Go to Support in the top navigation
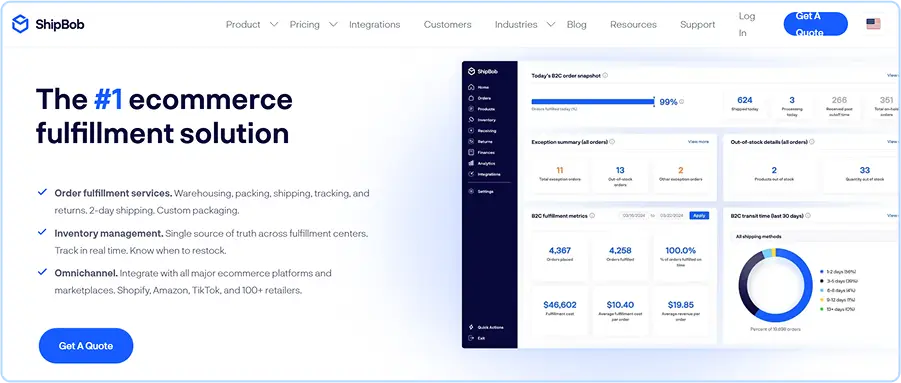Screen dimensions: 901x383 pos(698,25)
